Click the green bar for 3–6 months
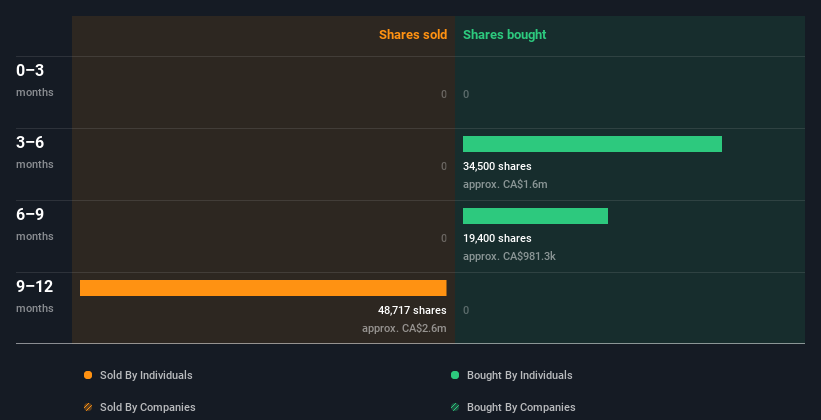This screenshot has height=420, width=821. [x=592, y=144]
